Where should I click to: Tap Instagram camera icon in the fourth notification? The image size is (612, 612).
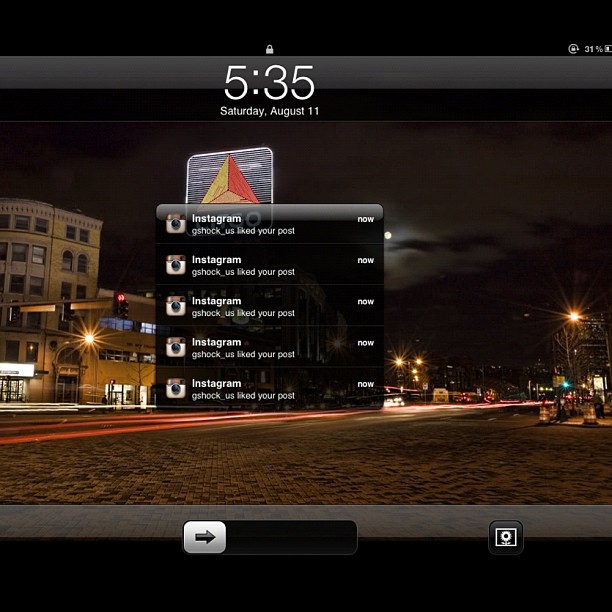(x=176, y=347)
